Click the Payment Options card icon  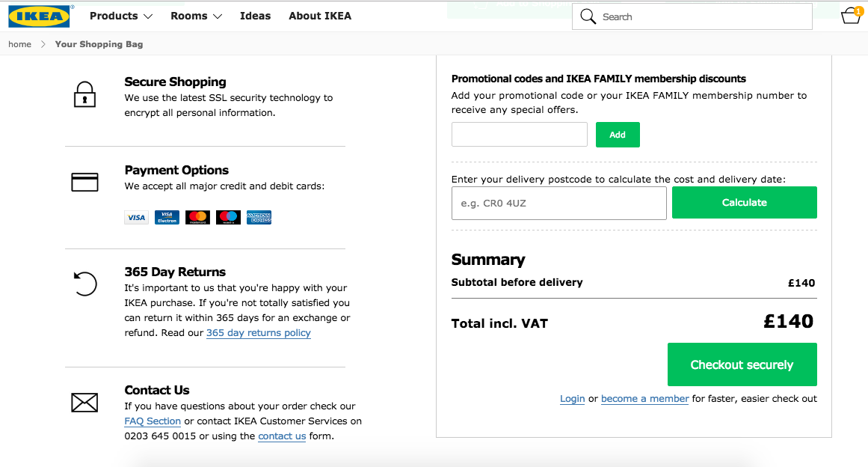click(x=84, y=182)
